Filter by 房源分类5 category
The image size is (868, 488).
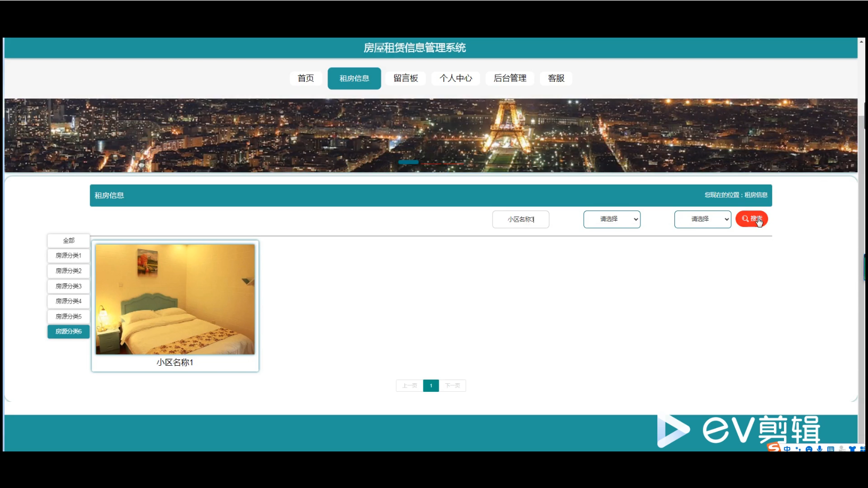click(x=69, y=316)
